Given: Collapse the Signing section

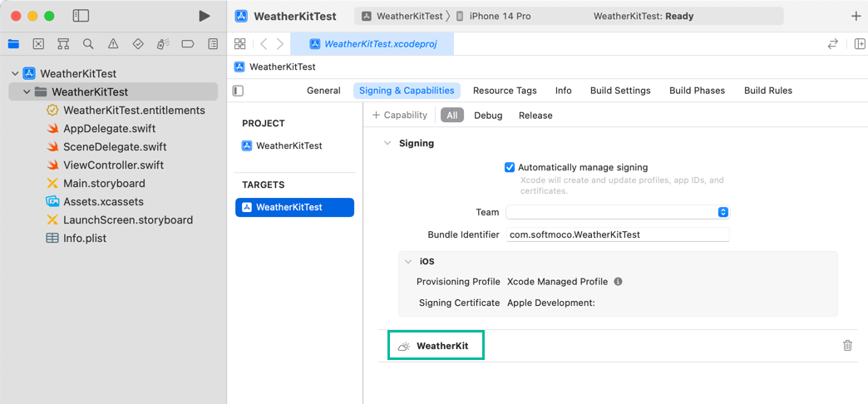Looking at the screenshot, I should [387, 143].
